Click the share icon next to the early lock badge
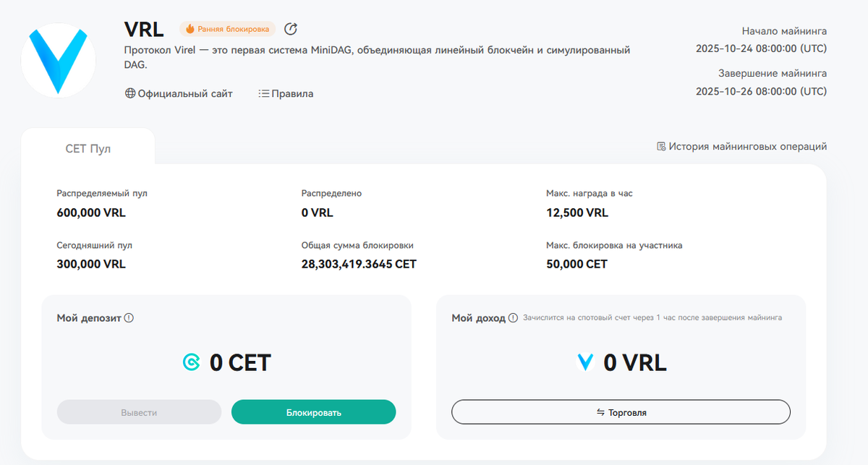Screen dimensions: 868x465 [291, 29]
